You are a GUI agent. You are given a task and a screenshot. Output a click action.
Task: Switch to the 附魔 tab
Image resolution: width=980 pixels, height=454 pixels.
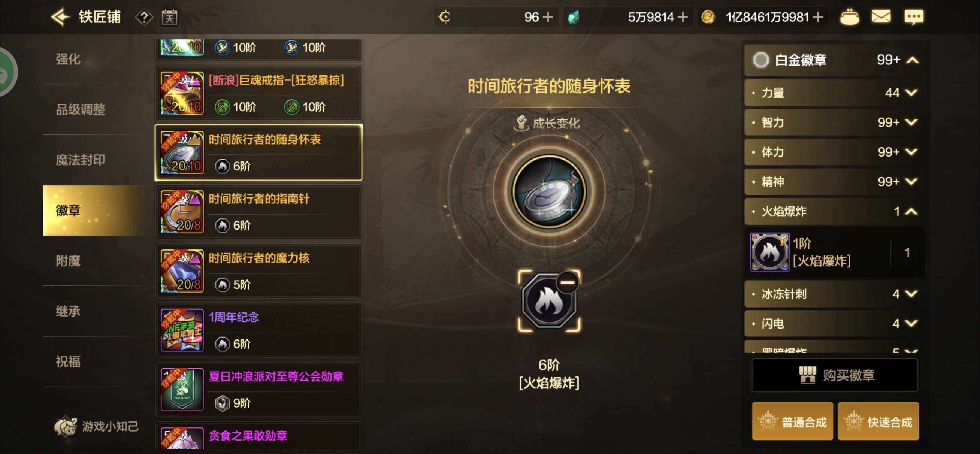point(68,261)
